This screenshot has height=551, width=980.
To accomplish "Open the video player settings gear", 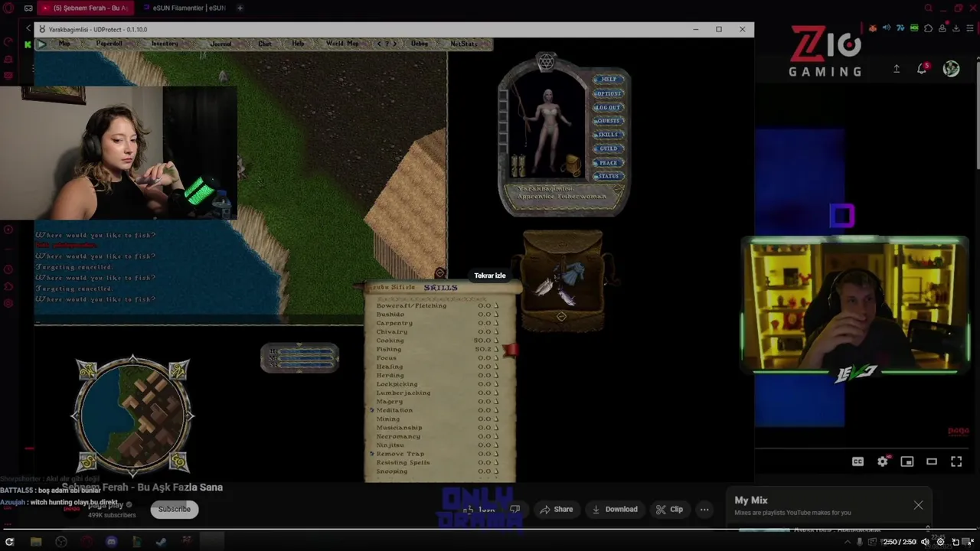I will [883, 461].
